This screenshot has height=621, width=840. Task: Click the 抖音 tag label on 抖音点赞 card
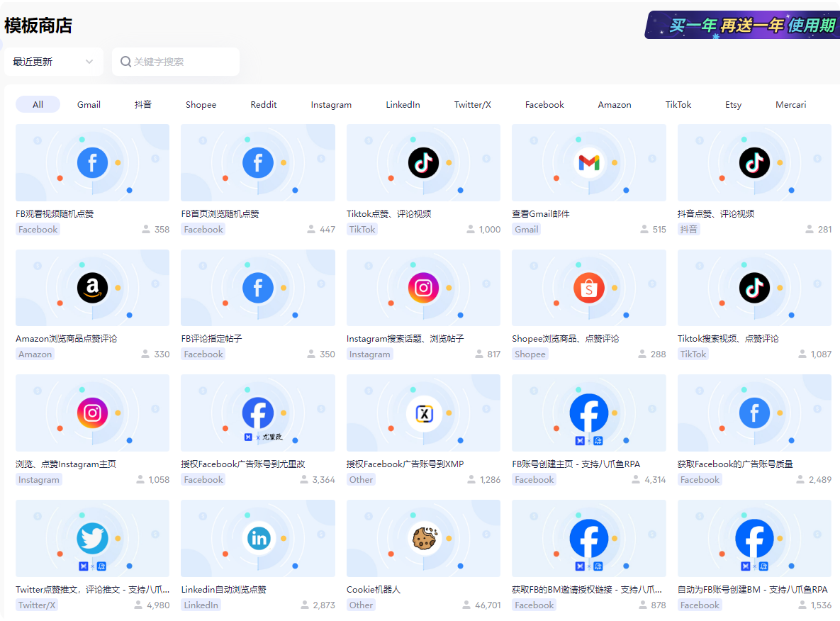(x=688, y=229)
